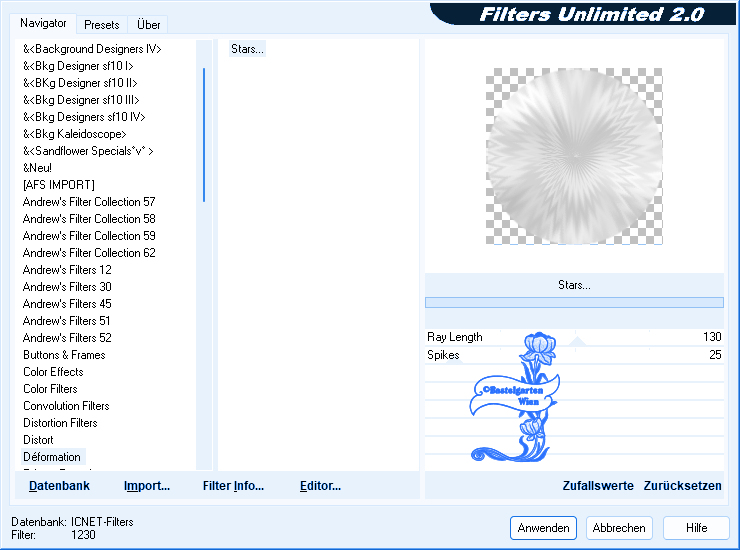Choose Andrew's Filter Collection 57

pyautogui.click(x=89, y=202)
